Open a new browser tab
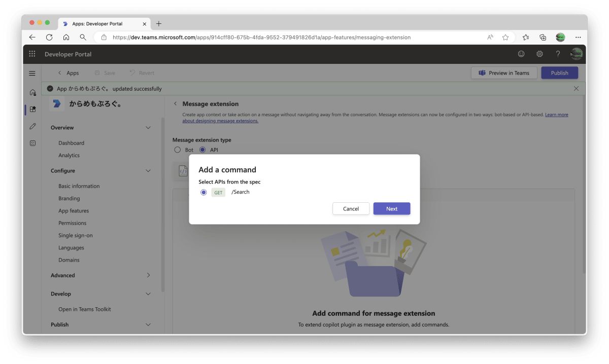 tap(158, 23)
